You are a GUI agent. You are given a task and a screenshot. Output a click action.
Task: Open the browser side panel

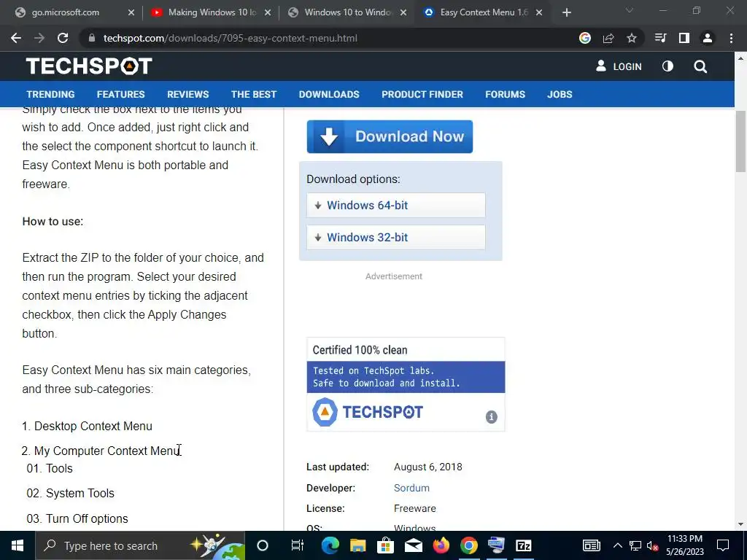point(684,38)
